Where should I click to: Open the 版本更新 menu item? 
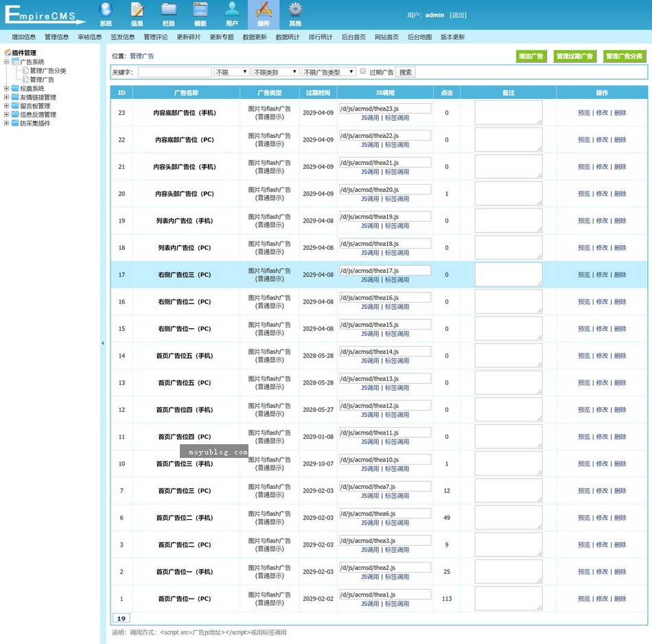(452, 37)
